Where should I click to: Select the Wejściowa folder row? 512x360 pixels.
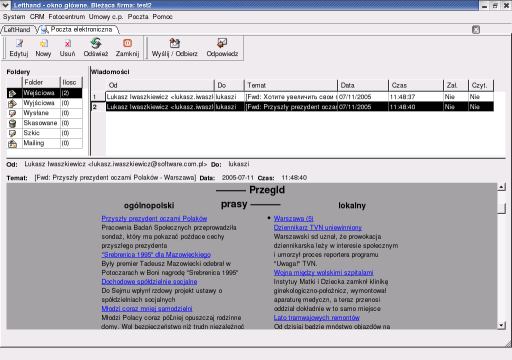click(x=44, y=93)
